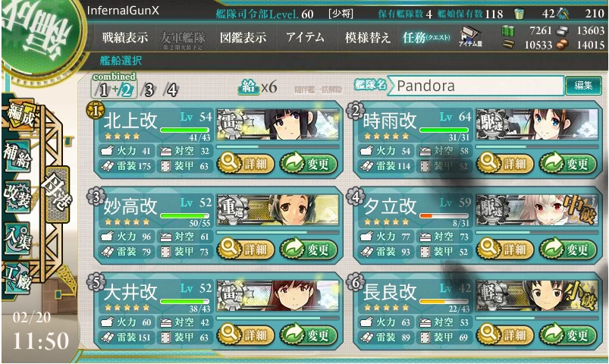Image resolution: width=609 pixels, height=364 pixels.
Task: Open the 補給 (Supply) sidebar icon
Action: pyautogui.click(x=17, y=156)
